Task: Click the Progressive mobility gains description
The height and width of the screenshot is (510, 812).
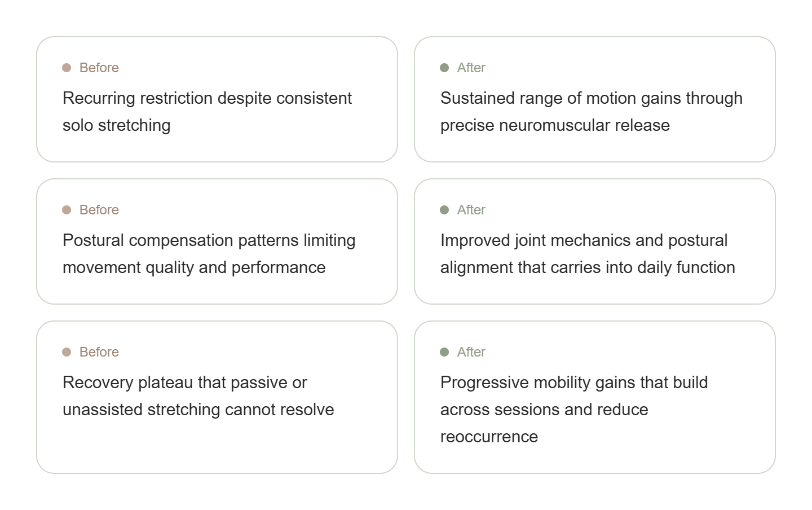Action: point(573,396)
